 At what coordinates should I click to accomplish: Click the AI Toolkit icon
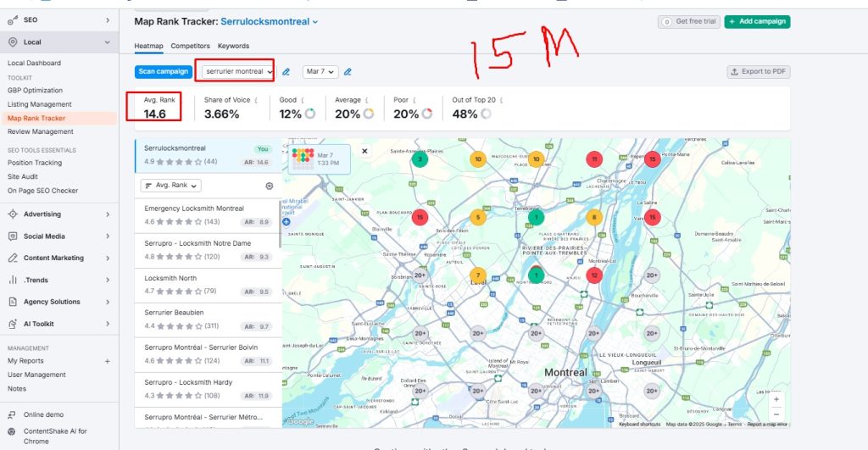13,324
